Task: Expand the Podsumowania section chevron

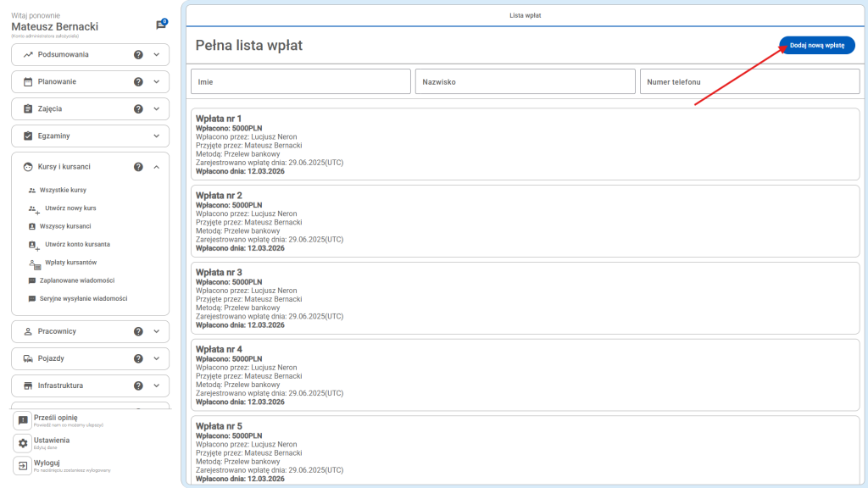Action: pos(157,54)
